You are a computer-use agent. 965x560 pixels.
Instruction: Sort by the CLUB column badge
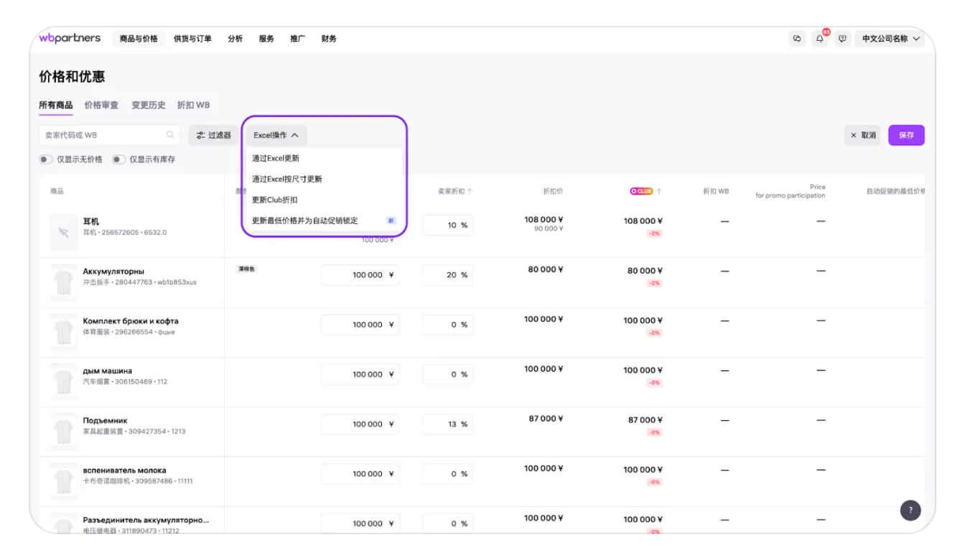click(641, 192)
